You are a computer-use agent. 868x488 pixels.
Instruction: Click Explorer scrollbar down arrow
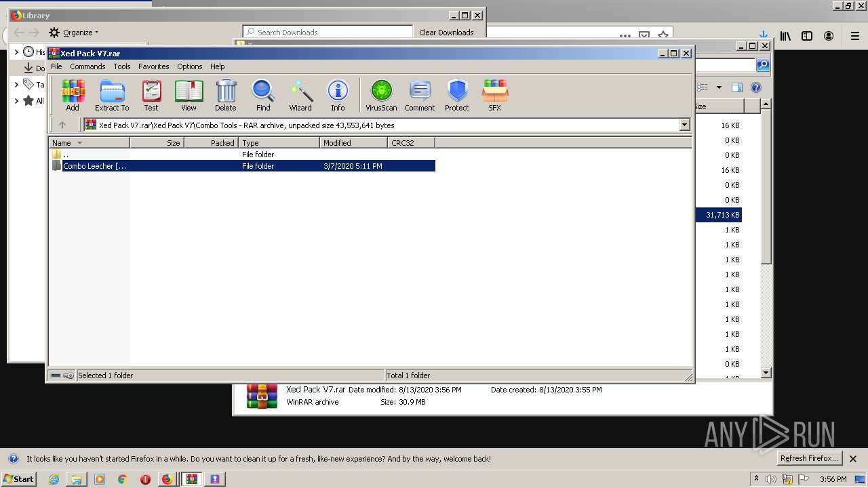766,372
